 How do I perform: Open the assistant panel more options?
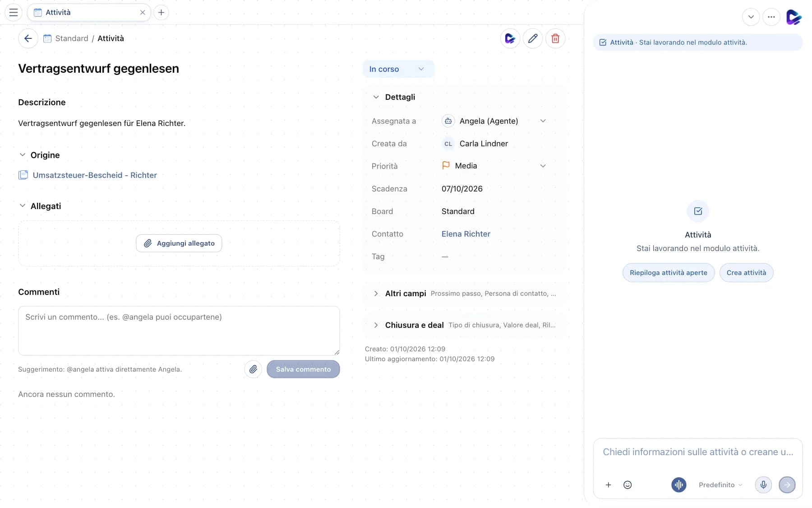(771, 17)
